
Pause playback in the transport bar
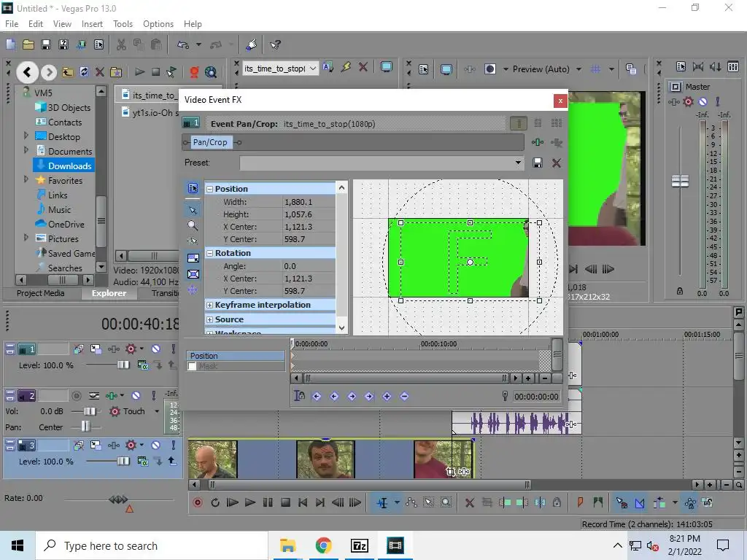click(268, 502)
